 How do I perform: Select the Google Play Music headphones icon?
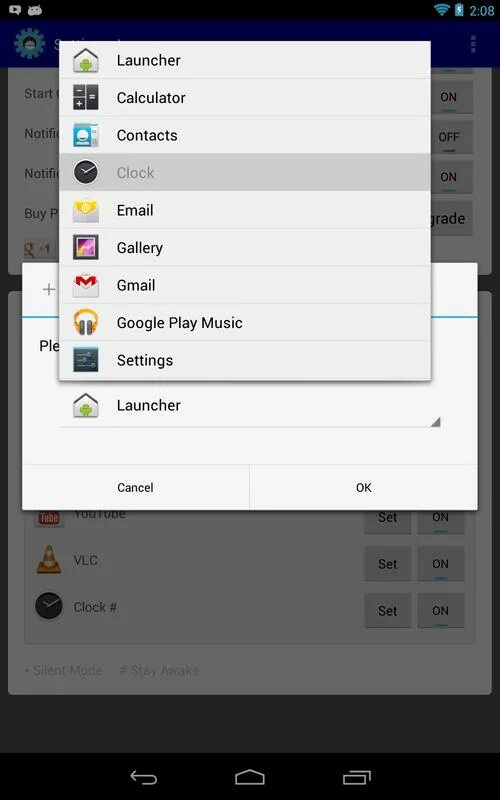click(x=85, y=322)
